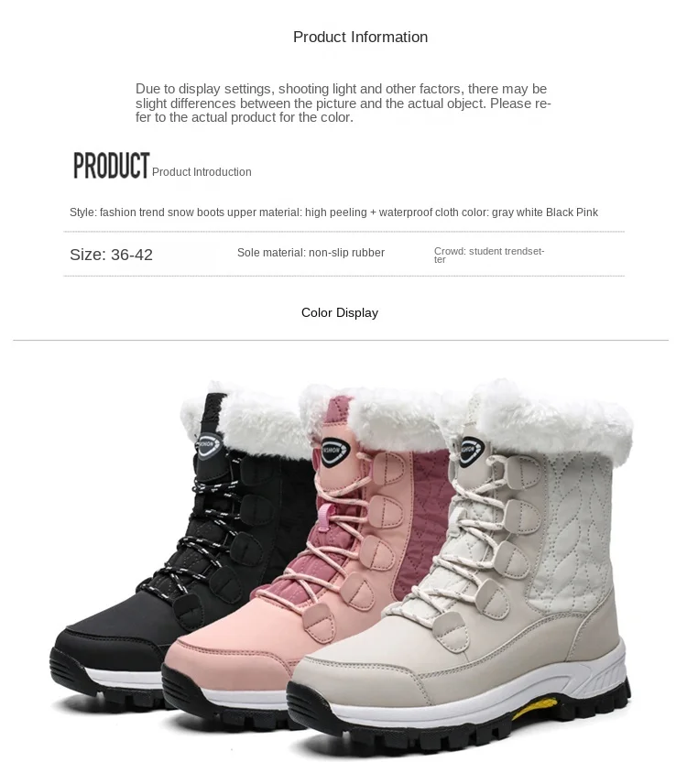Viewport: 687px width, 784px height.
Task: Click the Color Display section heading
Action: click(x=340, y=313)
